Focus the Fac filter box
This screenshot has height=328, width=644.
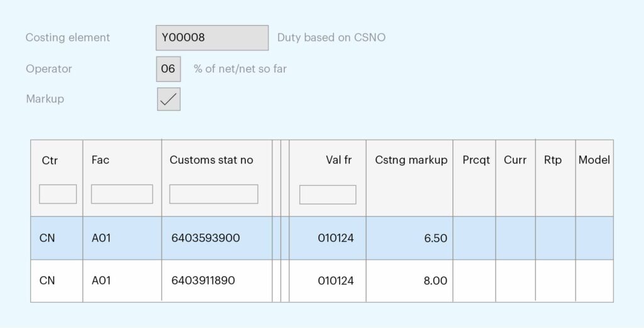[122, 194]
